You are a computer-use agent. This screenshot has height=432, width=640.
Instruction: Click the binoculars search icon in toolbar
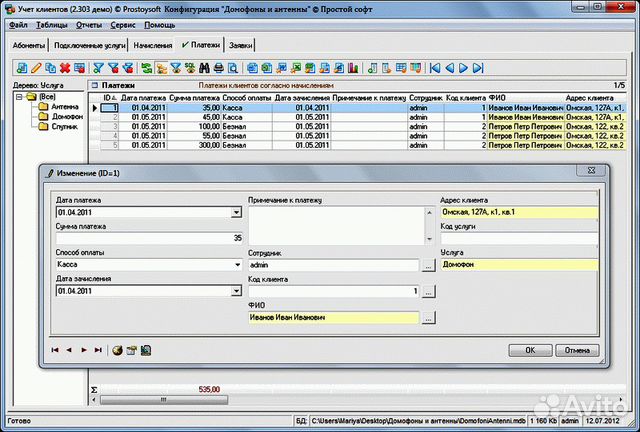[x=203, y=68]
